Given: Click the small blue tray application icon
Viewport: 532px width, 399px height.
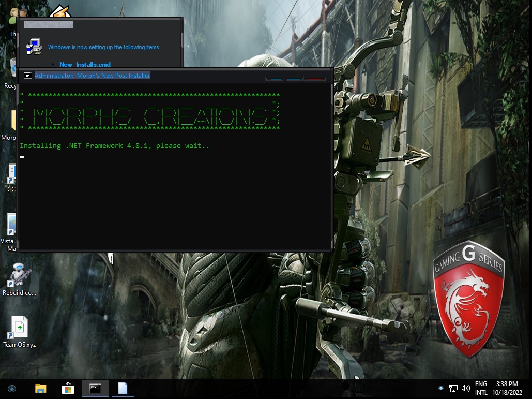Looking at the screenshot, I should (x=440, y=388).
